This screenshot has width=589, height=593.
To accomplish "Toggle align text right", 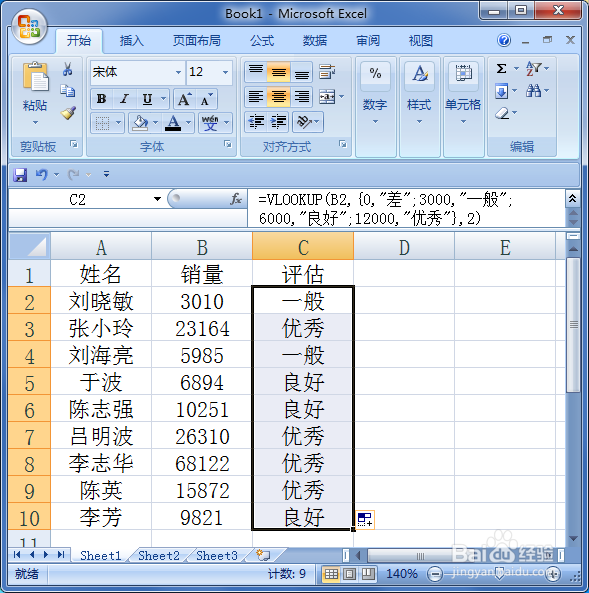I will 301,96.
